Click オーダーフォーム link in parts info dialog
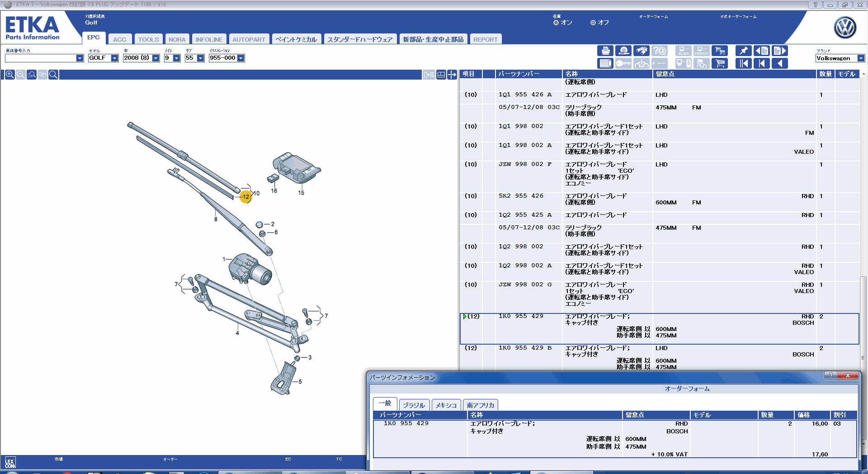This screenshot has height=474, width=868. point(687,389)
